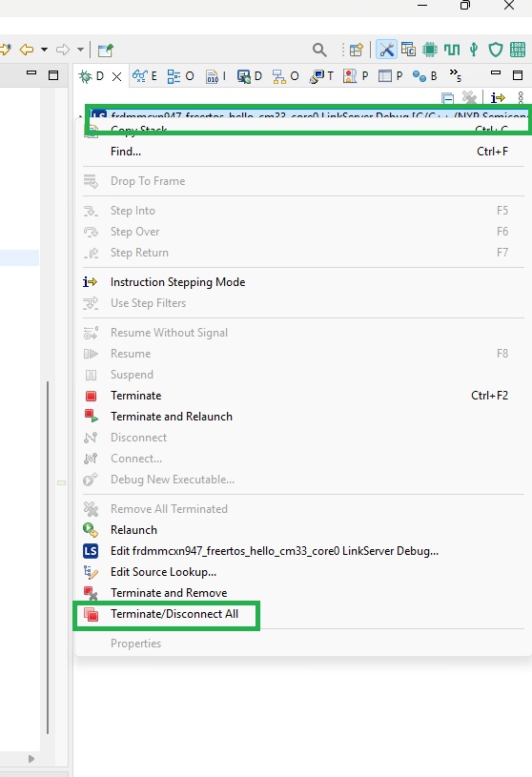Open the T view tab

[321, 76]
